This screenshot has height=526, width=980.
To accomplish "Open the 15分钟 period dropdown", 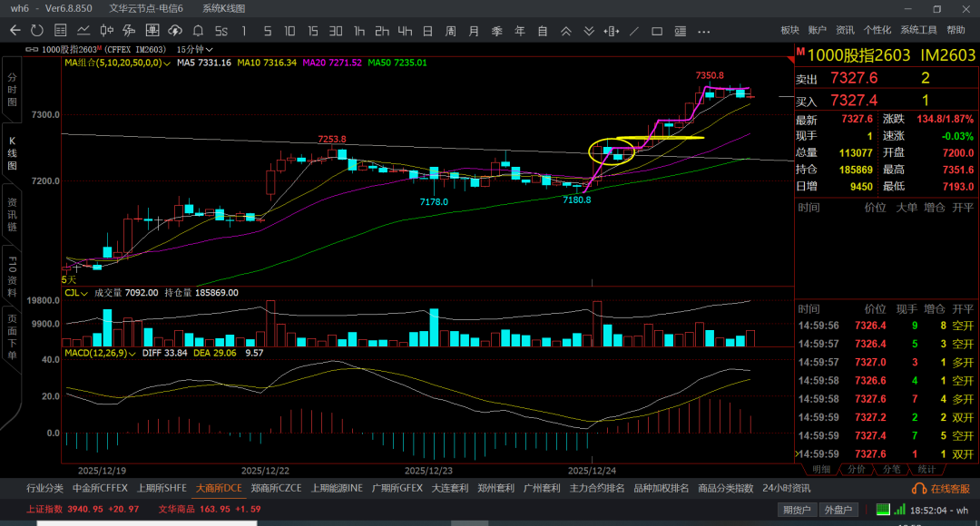I will click(195, 49).
